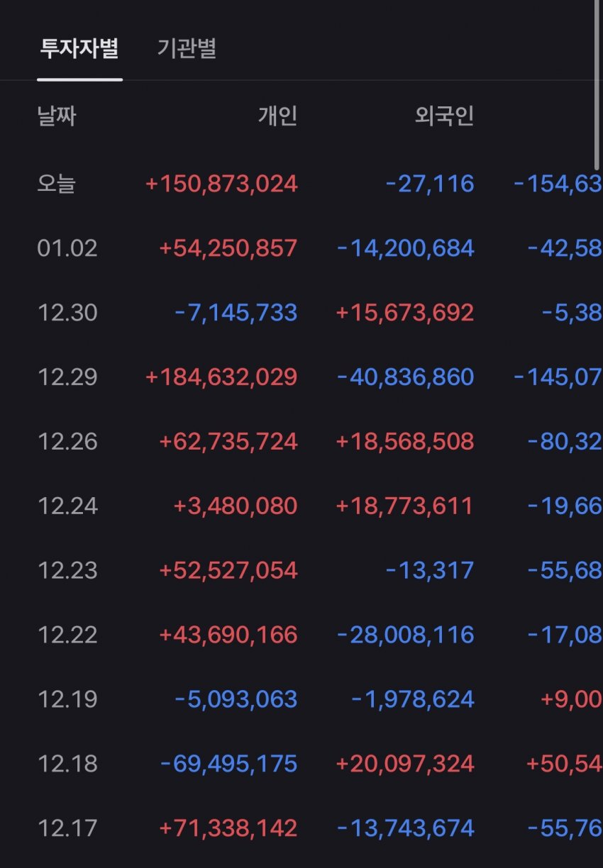Tap the +15,673,692 foreigner value
The width and height of the screenshot is (603, 868).
tap(404, 313)
